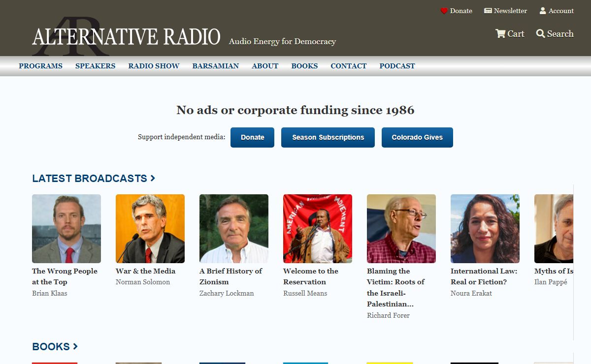Expand Books section chevron arrow
The image size is (591, 364).
pos(75,346)
